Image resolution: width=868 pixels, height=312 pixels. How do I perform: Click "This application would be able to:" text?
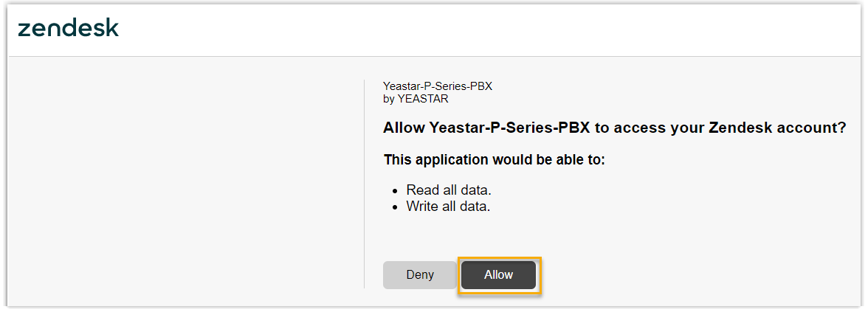click(494, 160)
